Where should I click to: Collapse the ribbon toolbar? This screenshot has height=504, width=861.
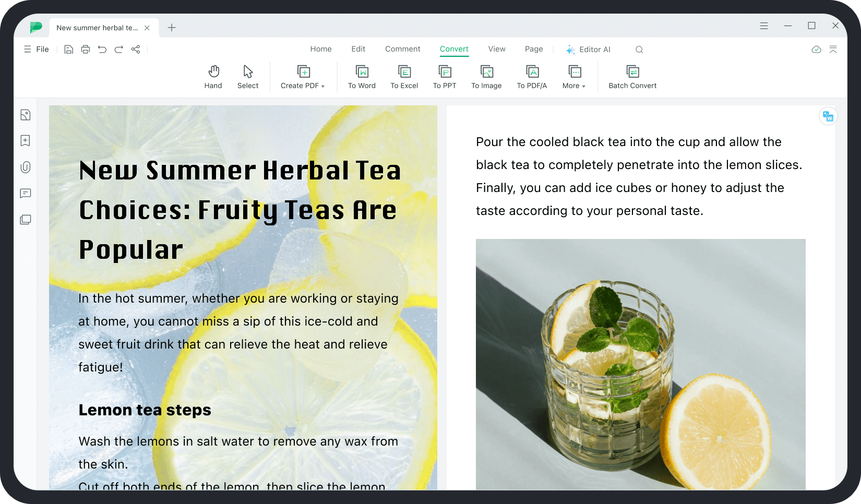click(x=833, y=50)
